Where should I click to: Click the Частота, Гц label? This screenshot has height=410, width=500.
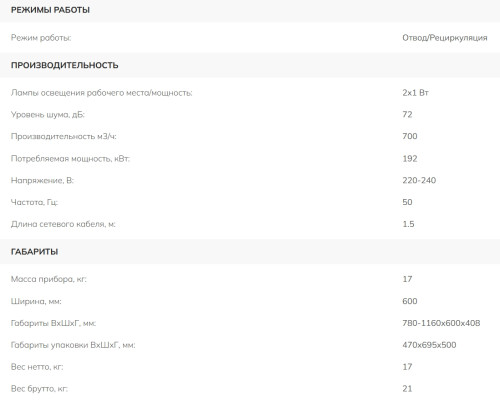[34, 202]
